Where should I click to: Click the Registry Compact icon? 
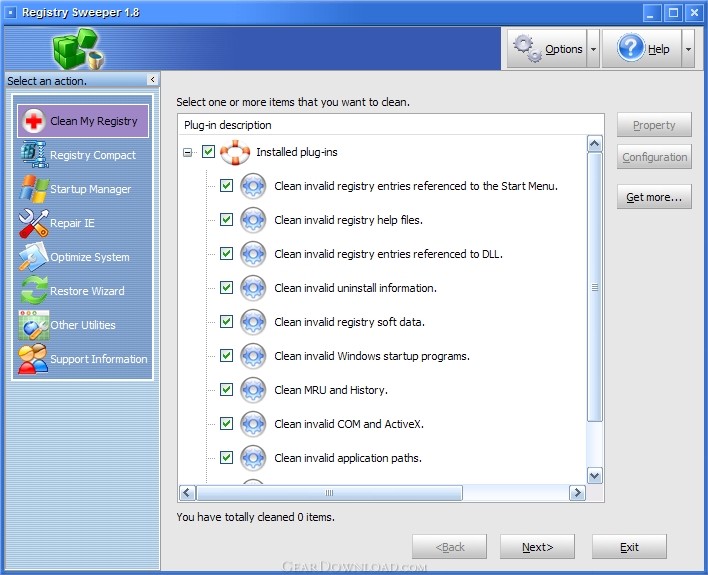(34, 154)
